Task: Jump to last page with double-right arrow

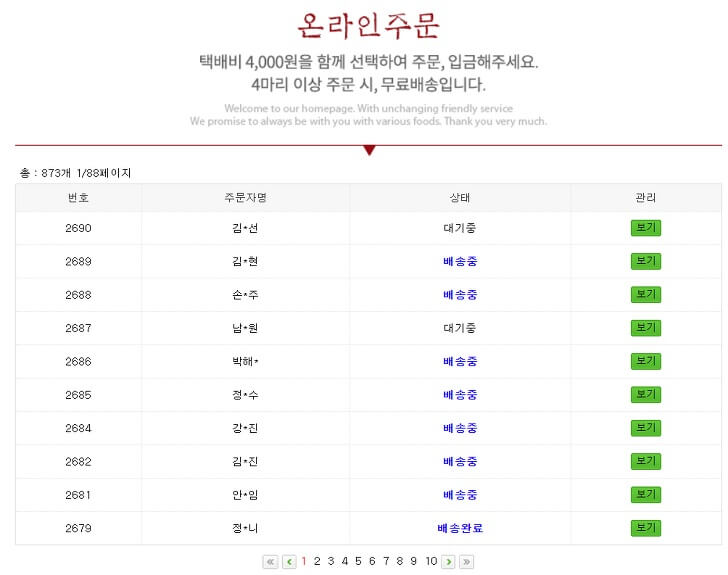Action: [x=467, y=562]
